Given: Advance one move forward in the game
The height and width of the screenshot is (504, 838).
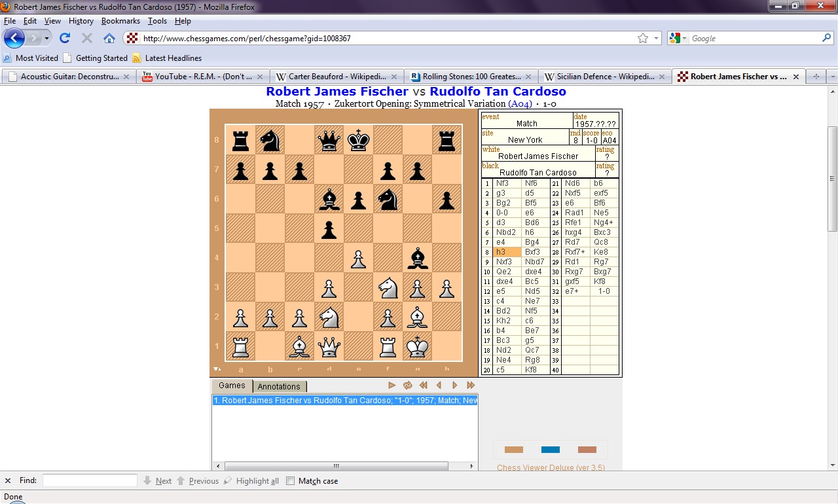Looking at the screenshot, I should [454, 386].
